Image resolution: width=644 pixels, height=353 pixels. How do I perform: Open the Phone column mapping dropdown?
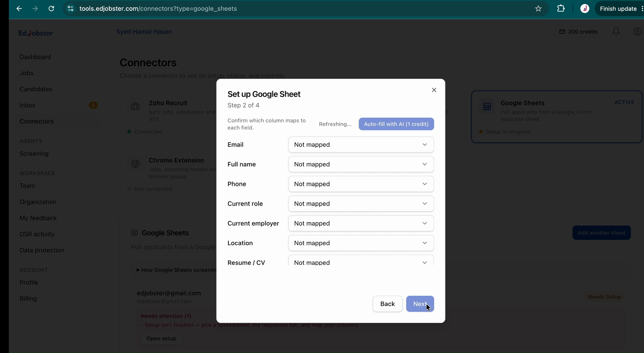361,184
